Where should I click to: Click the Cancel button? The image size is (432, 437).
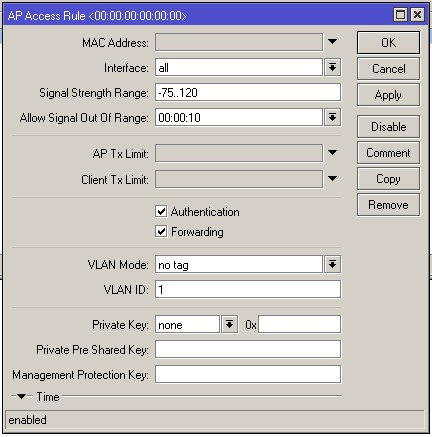pyautogui.click(x=388, y=69)
